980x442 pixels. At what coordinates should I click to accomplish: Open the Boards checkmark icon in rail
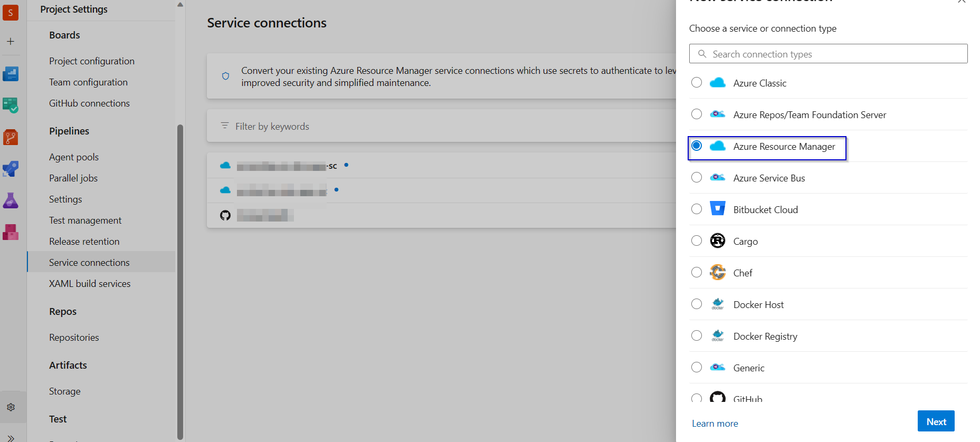pos(11,105)
